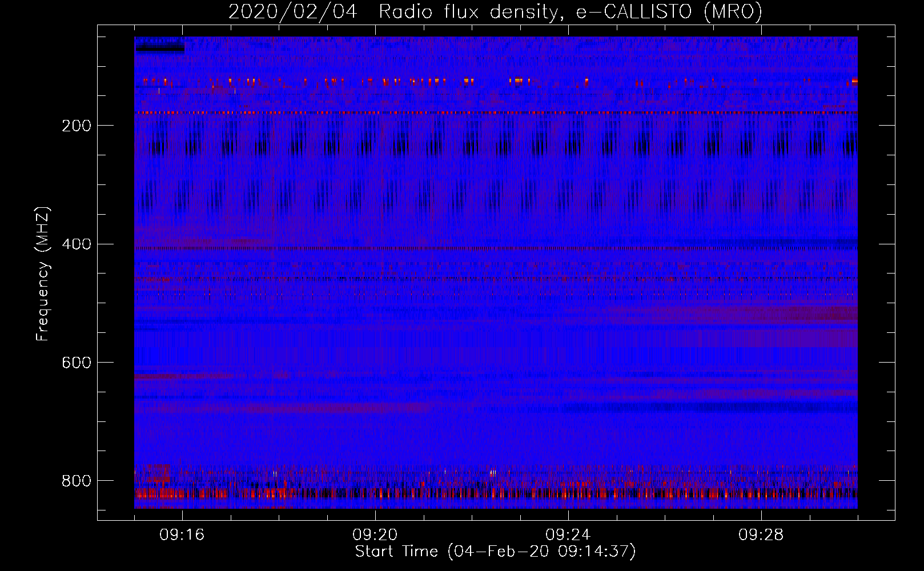
Task: Click the 09:24 time tick label
Action: (568, 535)
